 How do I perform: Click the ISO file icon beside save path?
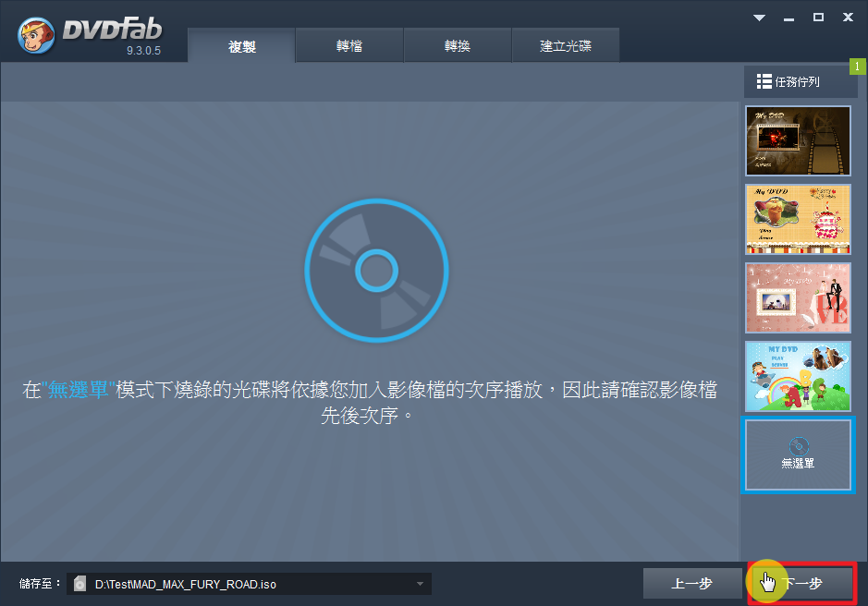80,584
